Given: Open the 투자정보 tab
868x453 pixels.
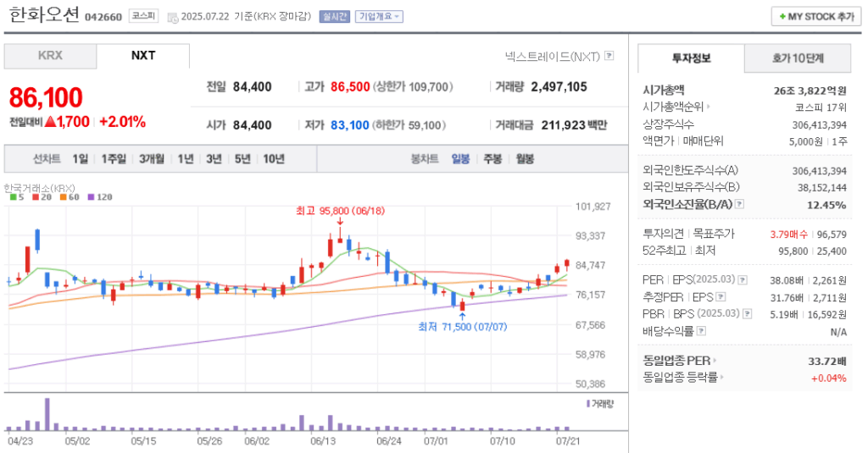Looking at the screenshot, I should [x=691, y=58].
